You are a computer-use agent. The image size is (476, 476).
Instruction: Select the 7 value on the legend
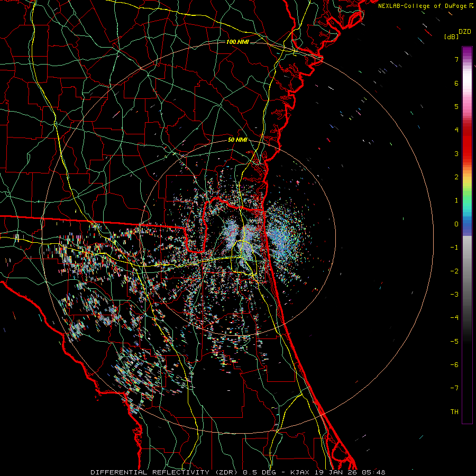[456, 59]
